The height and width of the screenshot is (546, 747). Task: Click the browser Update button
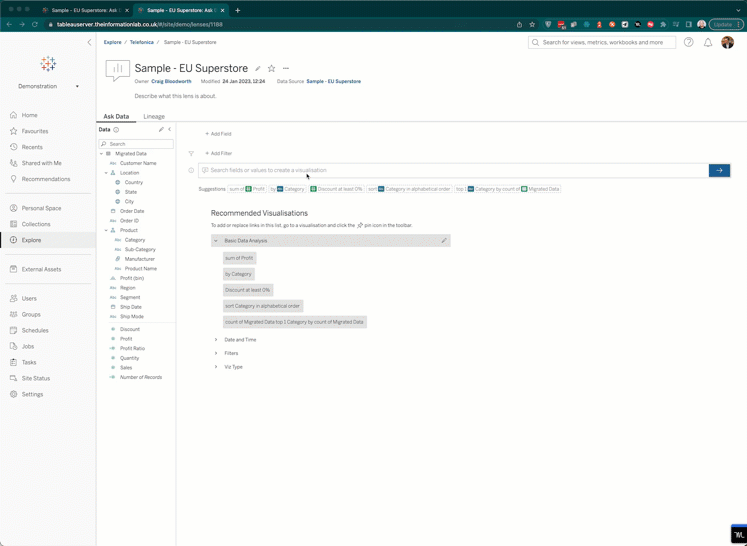point(726,24)
